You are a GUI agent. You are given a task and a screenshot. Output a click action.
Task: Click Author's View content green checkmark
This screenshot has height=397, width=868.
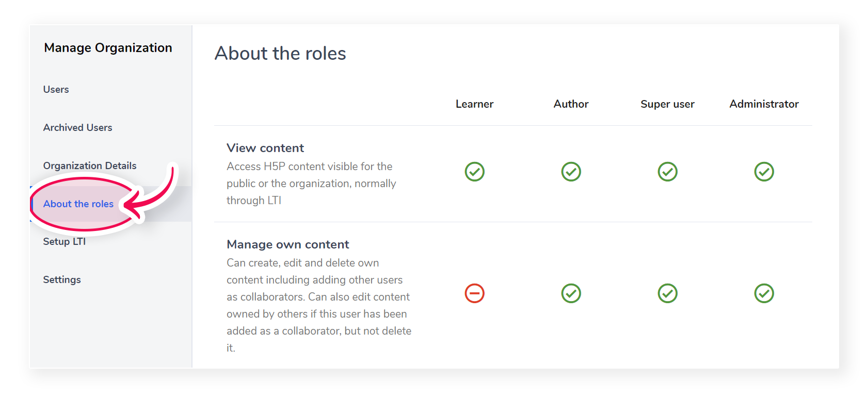(571, 172)
